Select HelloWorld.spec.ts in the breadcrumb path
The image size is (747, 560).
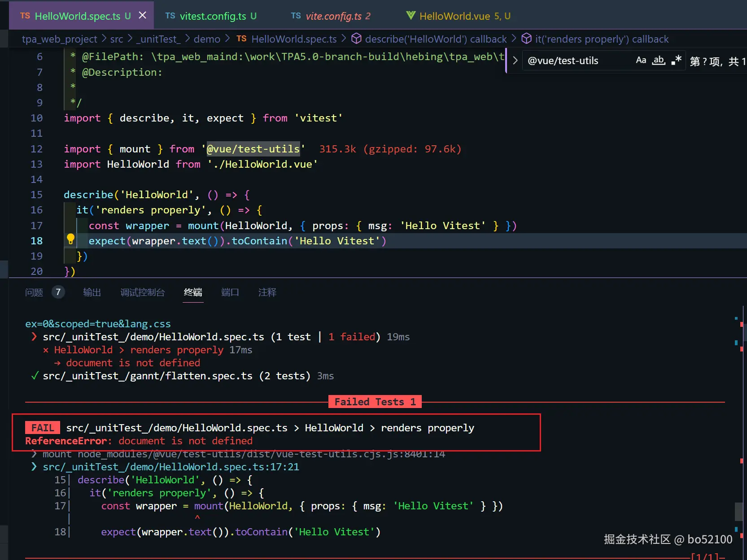click(x=294, y=39)
